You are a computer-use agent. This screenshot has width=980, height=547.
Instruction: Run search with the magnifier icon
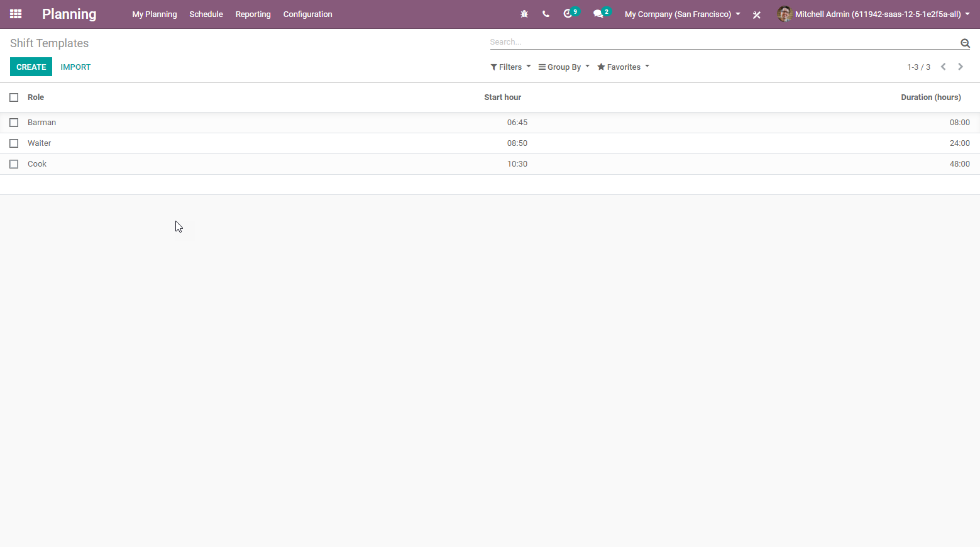tap(965, 43)
